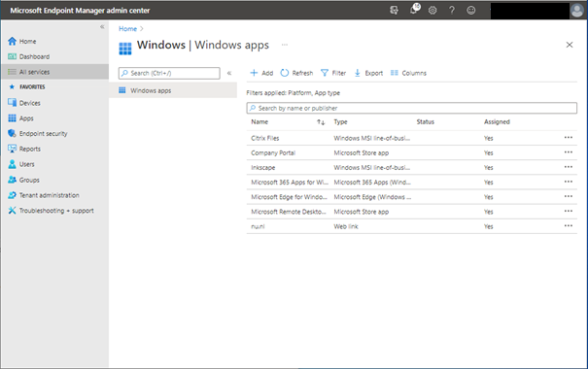Viewport: 588px width, 369px height.
Task: Open ellipsis menu for Company Portal
Action: pos(569,152)
